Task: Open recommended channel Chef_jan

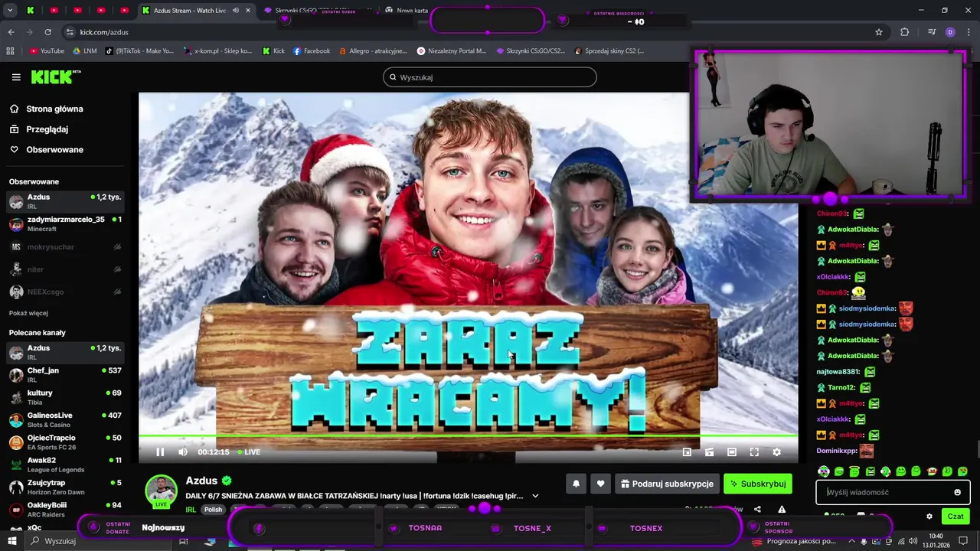Action: point(65,375)
